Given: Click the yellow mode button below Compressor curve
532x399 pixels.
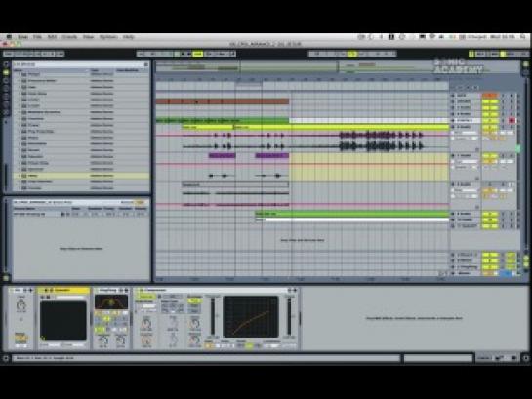Looking at the screenshot, I should pos(249,345).
